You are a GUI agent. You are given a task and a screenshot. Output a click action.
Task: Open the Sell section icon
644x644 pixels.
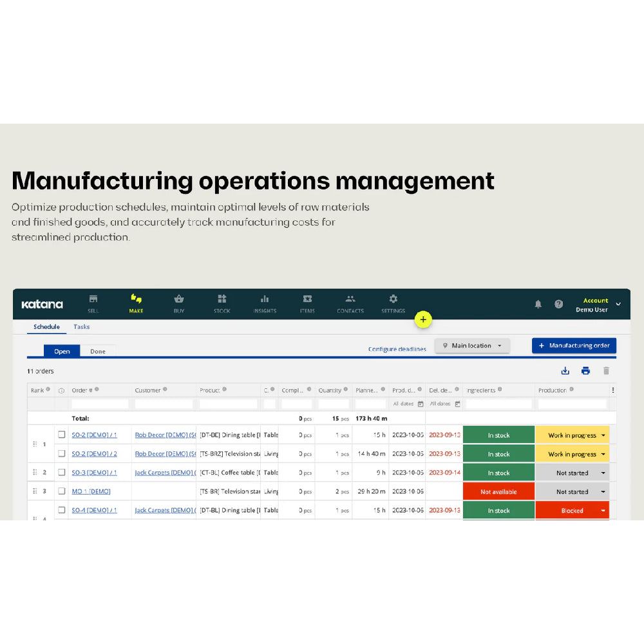click(x=93, y=299)
